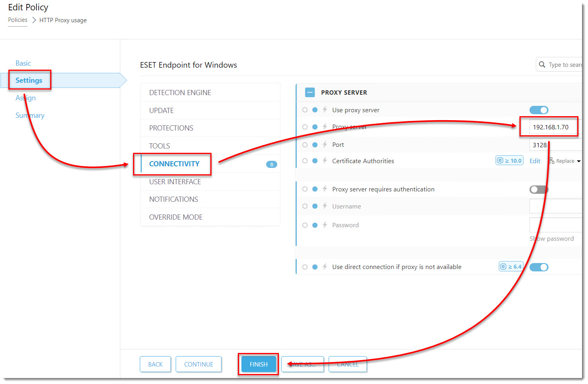Click lightning icon on Use direct connection row

pos(325,267)
